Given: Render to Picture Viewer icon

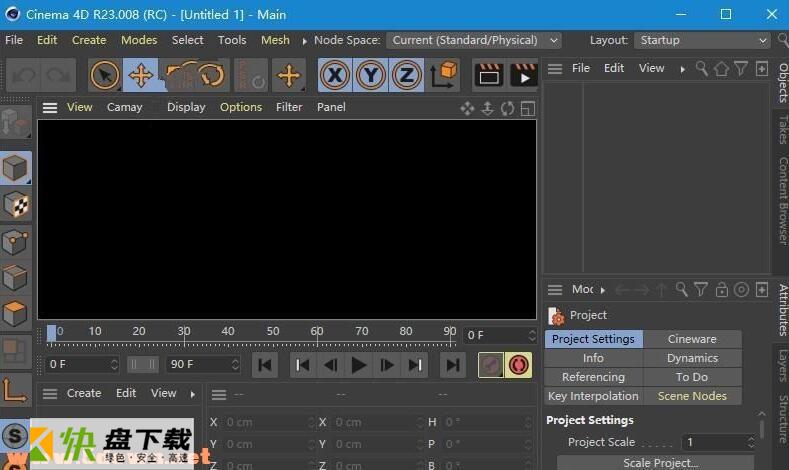Looking at the screenshot, I should pyautogui.click(x=523, y=75).
